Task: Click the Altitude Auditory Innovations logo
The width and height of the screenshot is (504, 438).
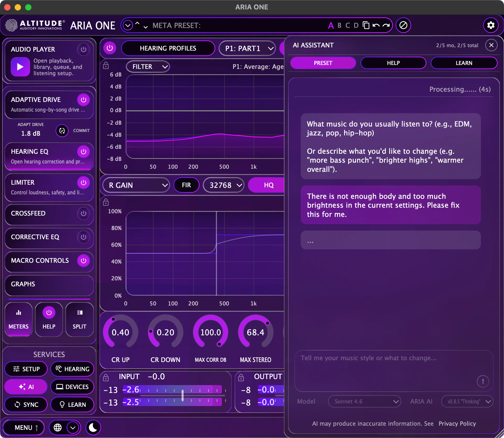Action: click(35, 25)
